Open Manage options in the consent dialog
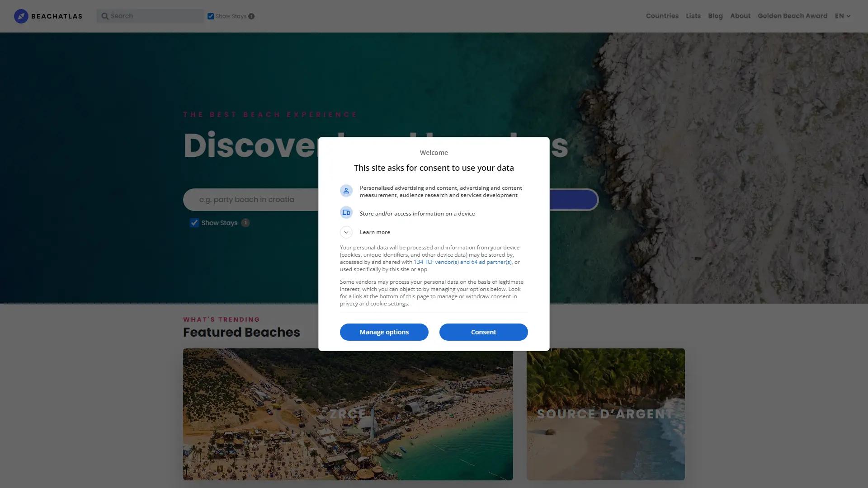Image resolution: width=868 pixels, height=488 pixels. pos(384,332)
